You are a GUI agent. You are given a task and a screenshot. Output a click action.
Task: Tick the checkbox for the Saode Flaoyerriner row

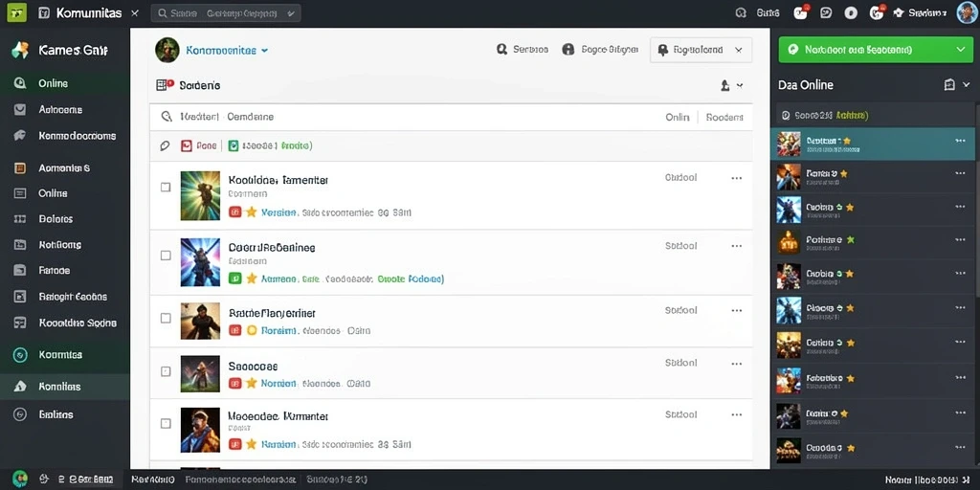coord(166,318)
